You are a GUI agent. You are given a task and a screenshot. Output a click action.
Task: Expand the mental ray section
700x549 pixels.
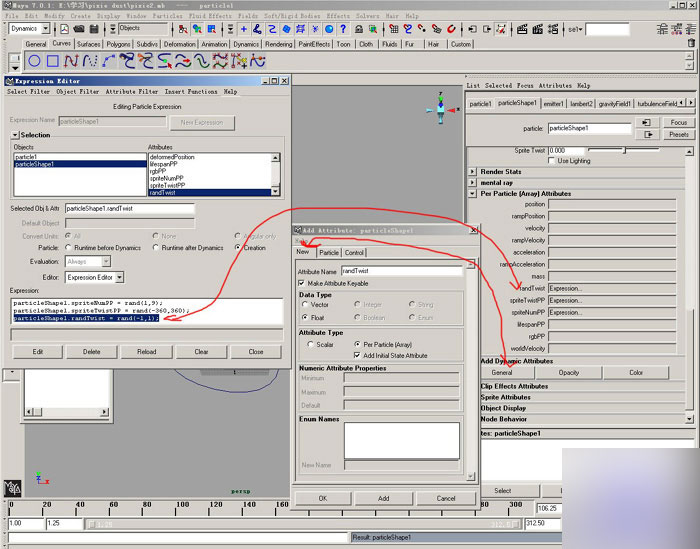(x=472, y=183)
